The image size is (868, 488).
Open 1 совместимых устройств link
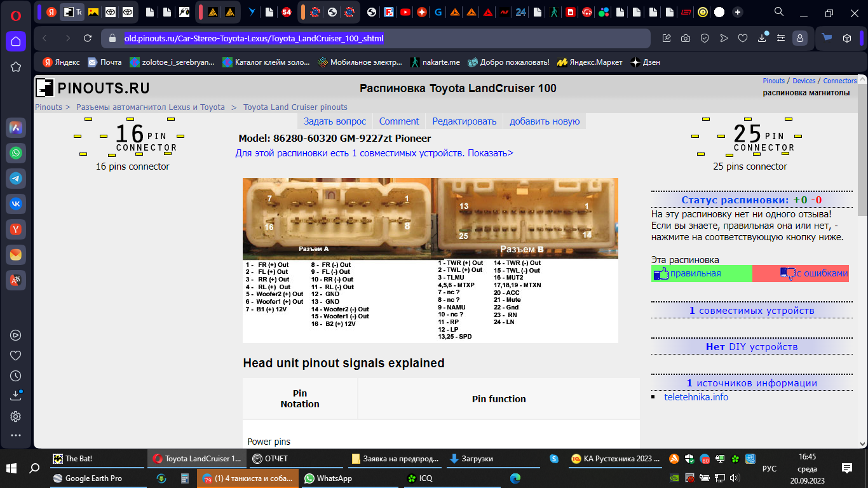(752, 311)
